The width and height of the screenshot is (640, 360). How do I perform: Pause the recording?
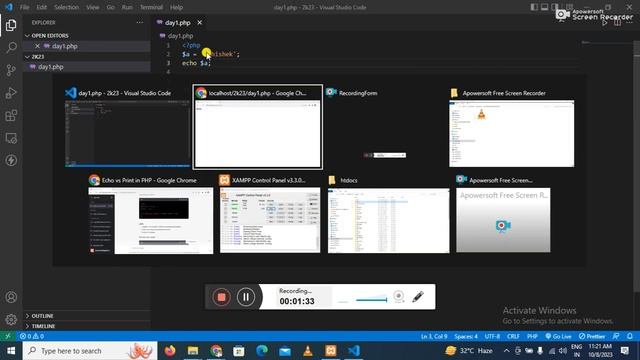[x=246, y=297]
